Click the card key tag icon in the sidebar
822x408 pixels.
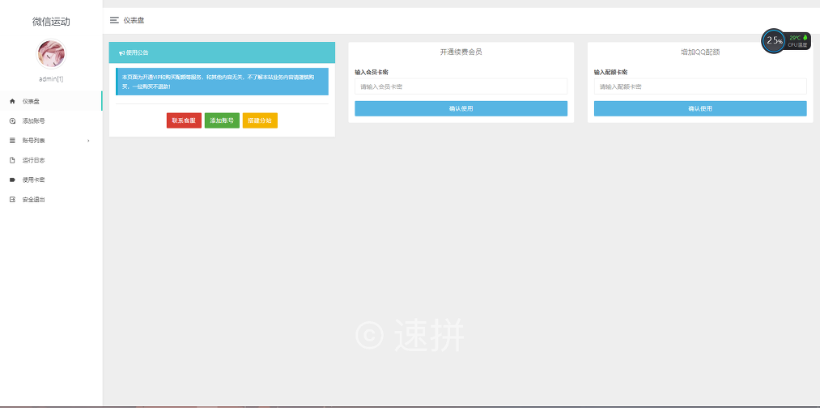coord(13,180)
